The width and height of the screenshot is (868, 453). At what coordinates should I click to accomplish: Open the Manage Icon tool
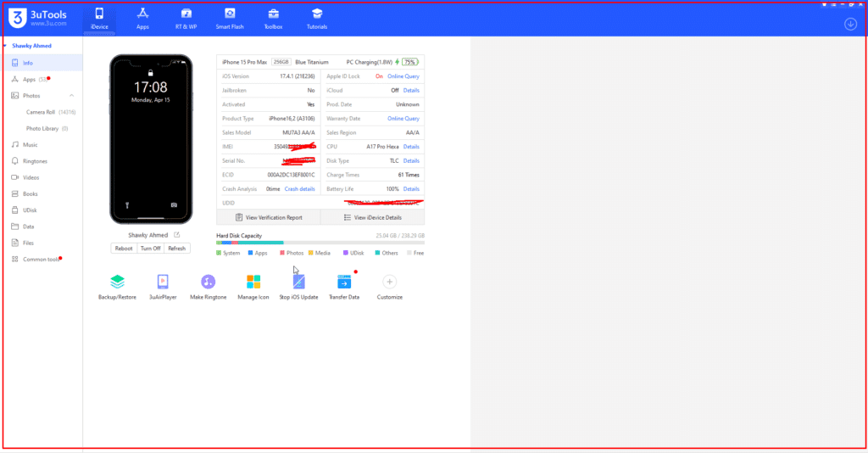[x=253, y=282]
